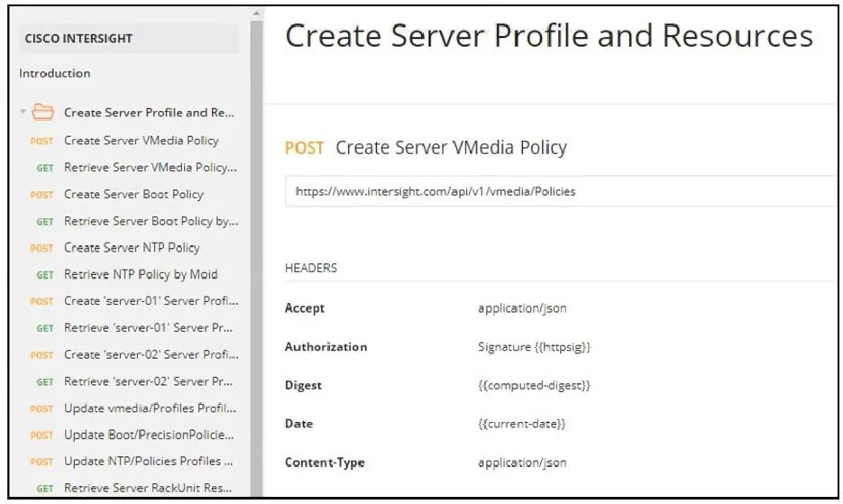Click the Introduction link in sidebar
The width and height of the screenshot is (843, 504).
coord(54,73)
